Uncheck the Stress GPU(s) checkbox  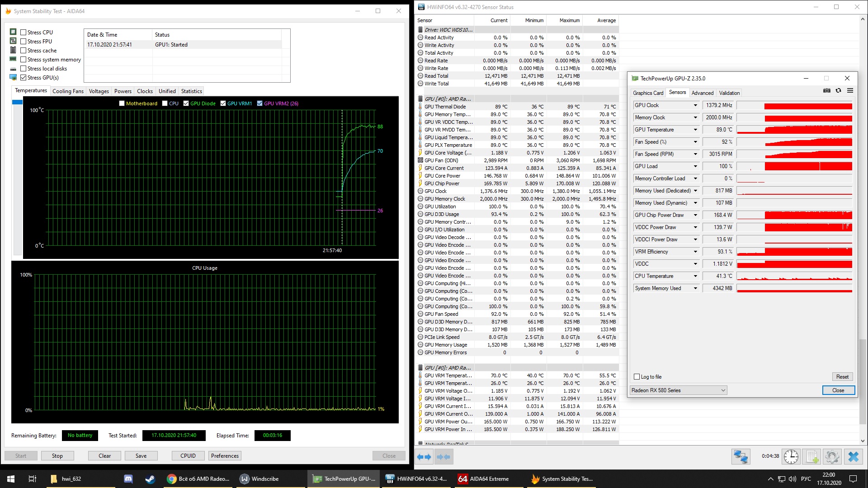(x=24, y=77)
